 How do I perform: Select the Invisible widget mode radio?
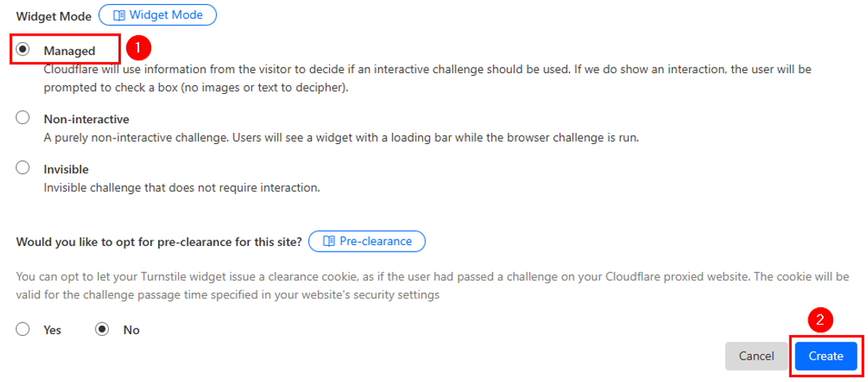click(x=23, y=169)
